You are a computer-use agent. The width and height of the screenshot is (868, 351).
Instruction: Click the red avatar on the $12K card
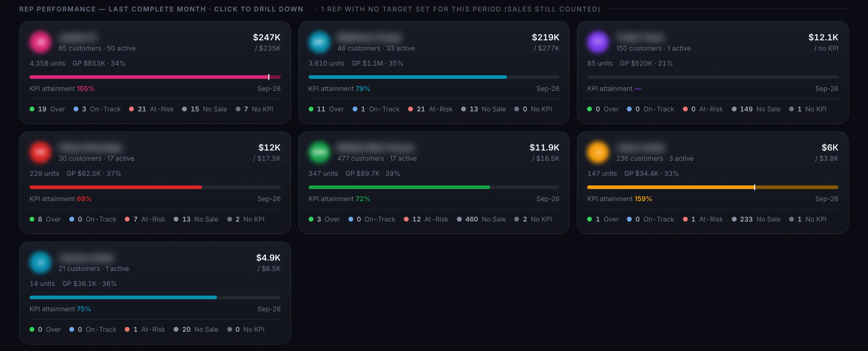[40, 152]
